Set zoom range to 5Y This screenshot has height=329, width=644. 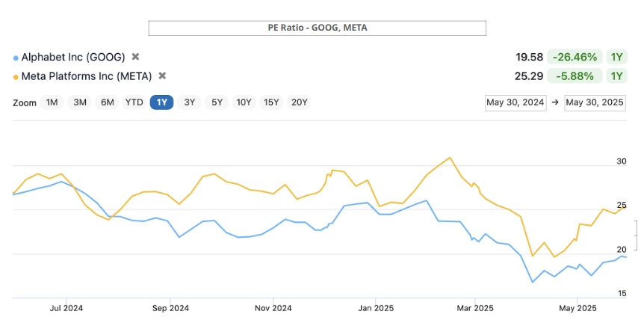tap(217, 102)
